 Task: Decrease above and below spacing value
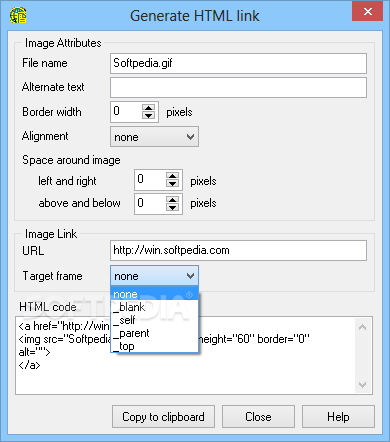click(x=172, y=208)
